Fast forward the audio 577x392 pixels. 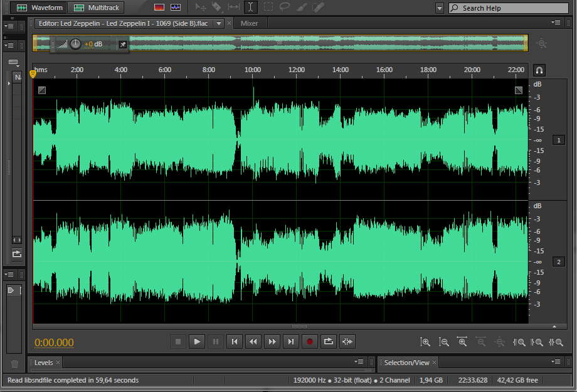(x=272, y=342)
